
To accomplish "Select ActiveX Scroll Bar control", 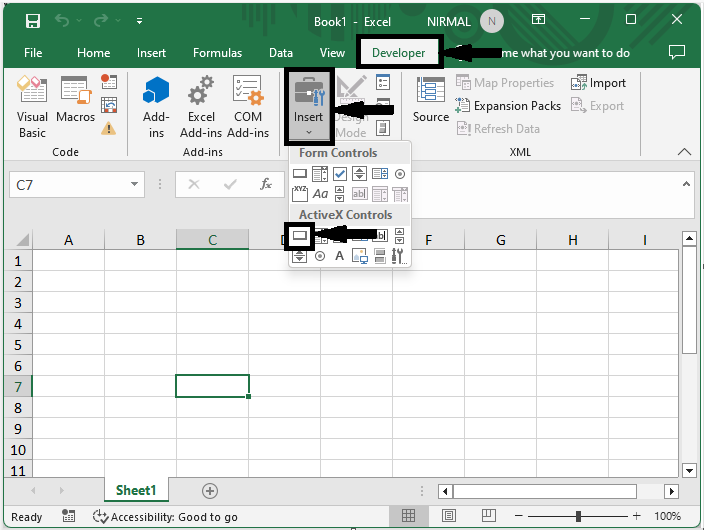I will pyautogui.click(x=399, y=235).
